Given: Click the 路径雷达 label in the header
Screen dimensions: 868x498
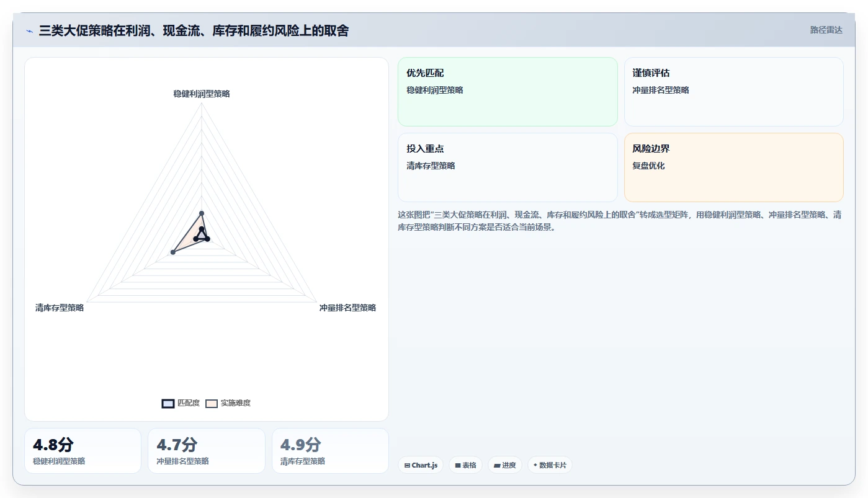Looking at the screenshot, I should 826,30.
